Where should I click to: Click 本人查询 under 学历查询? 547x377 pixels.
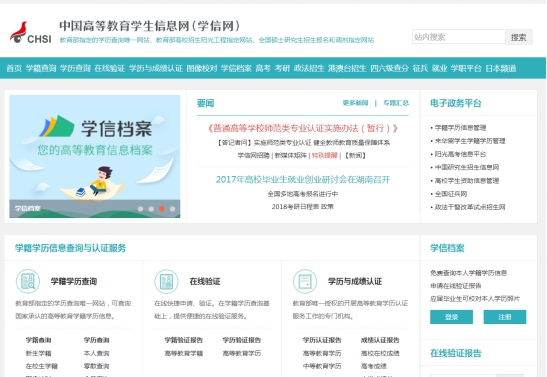(96, 353)
